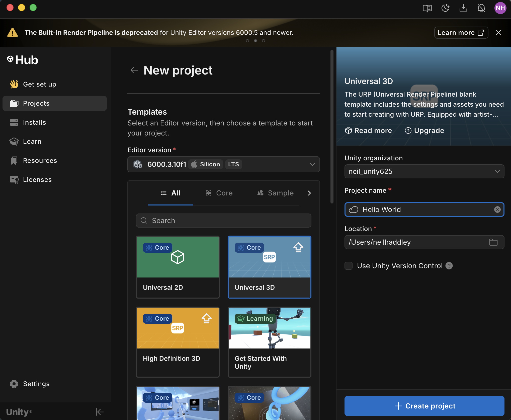
Task: Click the Create project button
Action: coord(424,406)
